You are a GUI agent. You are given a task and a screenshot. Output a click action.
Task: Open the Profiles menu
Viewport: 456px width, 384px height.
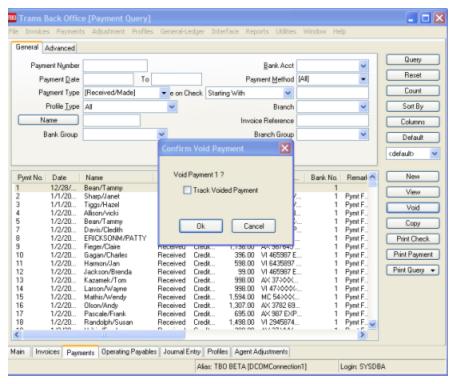tap(142, 31)
